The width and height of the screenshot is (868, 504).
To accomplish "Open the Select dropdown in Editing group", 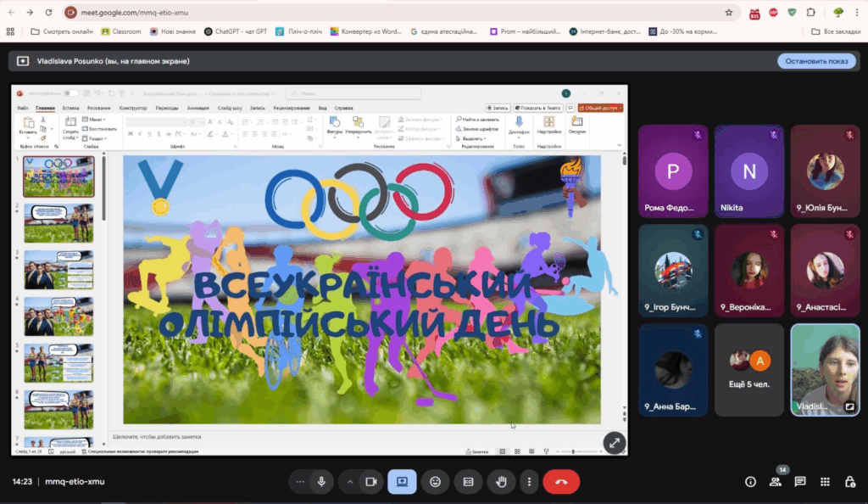I will 471,138.
